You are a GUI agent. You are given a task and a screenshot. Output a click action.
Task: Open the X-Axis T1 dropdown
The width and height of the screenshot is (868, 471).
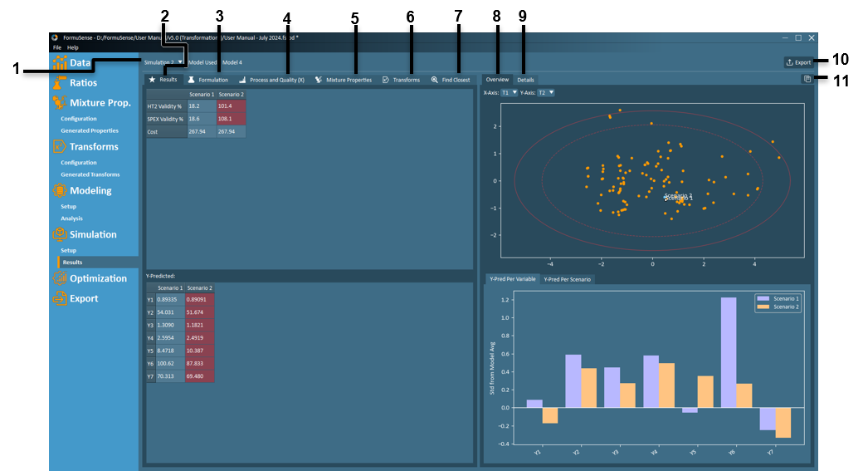(x=509, y=93)
